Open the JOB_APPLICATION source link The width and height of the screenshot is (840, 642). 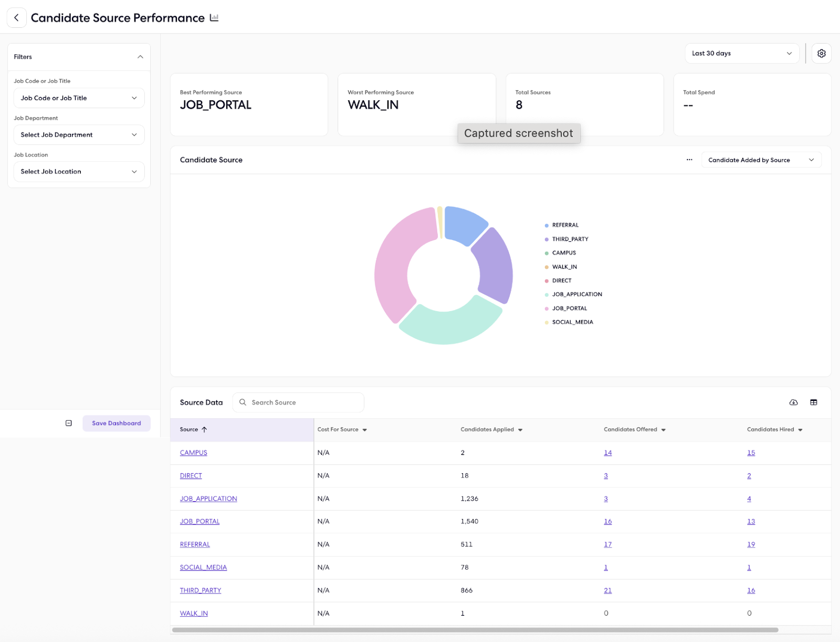[208, 499]
